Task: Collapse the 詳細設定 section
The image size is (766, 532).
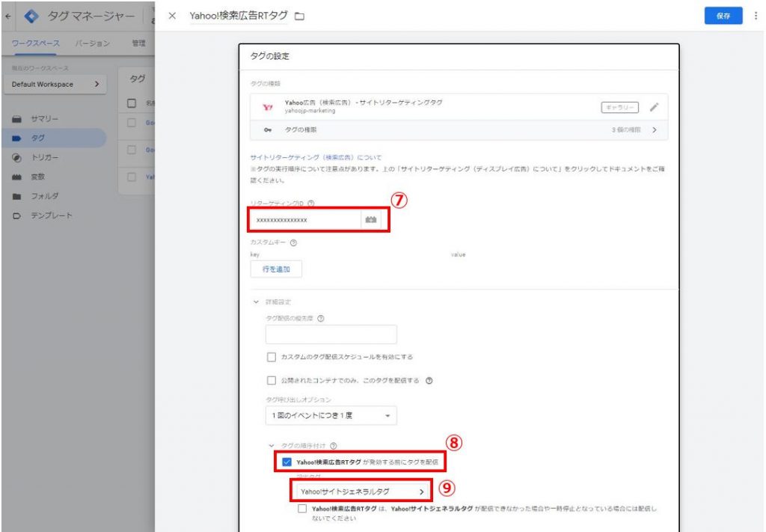Action: 256,302
